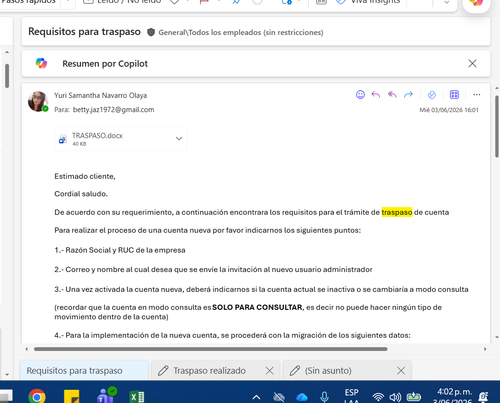Close the Traspaso realizado draft tab
Viewport: 500px width, 403px height.
pos(269,371)
